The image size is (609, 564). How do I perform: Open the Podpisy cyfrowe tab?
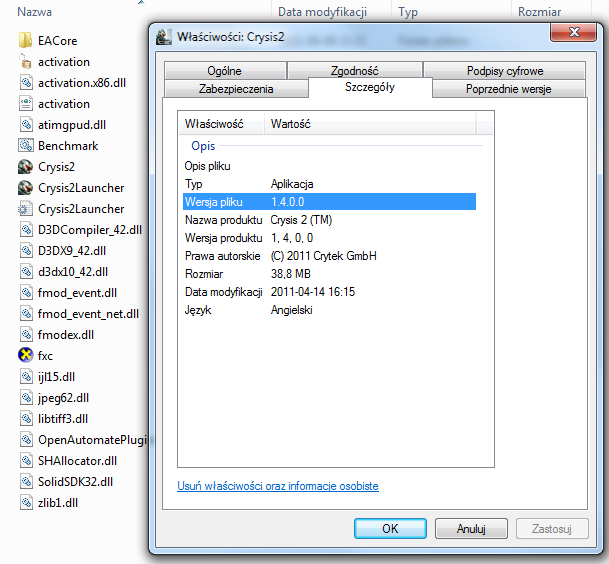505,71
